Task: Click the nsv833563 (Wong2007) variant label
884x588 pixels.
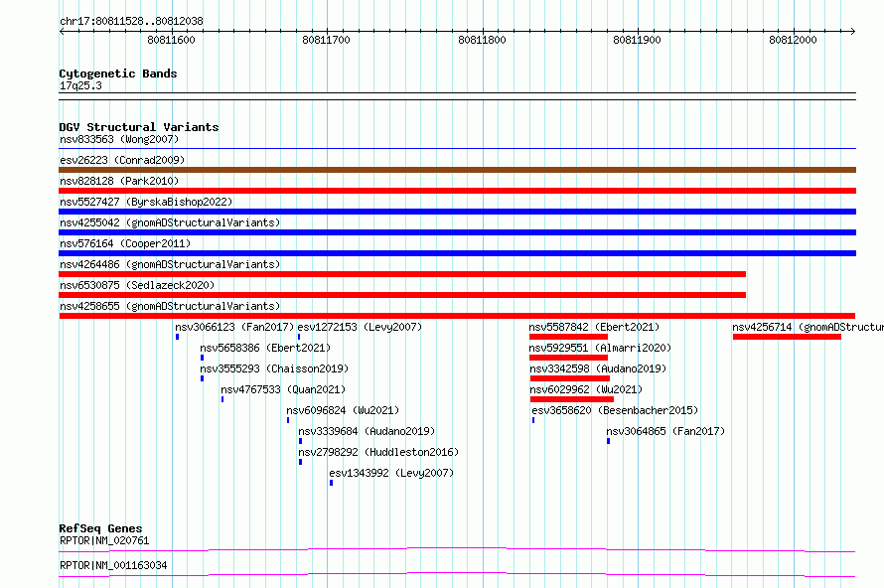Action: pyautogui.click(x=119, y=139)
